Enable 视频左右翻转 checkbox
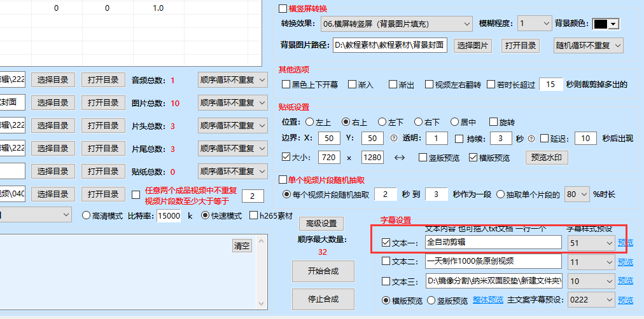Image resolution: width=644 pixels, height=319 pixels. 429,85
